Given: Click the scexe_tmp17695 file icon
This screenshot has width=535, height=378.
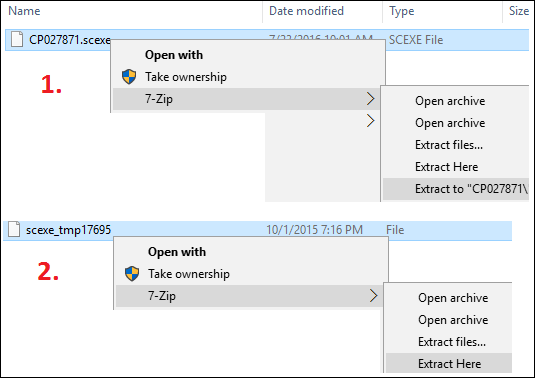Looking at the screenshot, I should point(14,229).
